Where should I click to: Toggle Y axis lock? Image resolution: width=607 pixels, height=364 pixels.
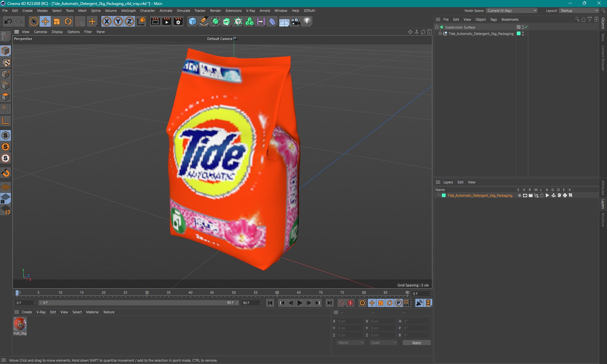tap(118, 22)
